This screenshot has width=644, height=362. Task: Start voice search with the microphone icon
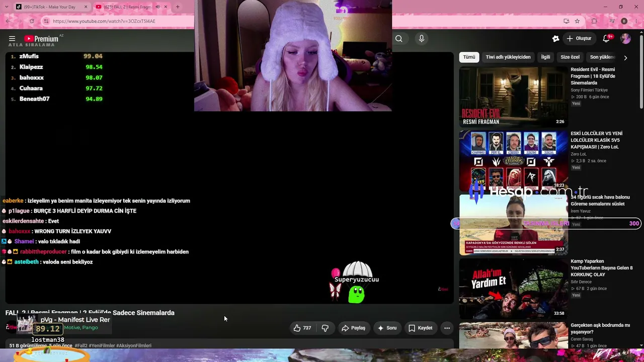click(x=422, y=39)
